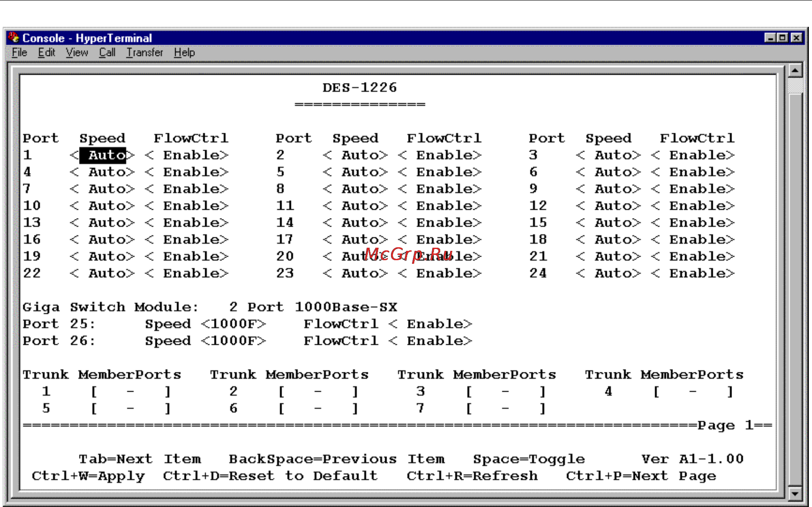812x507 pixels.
Task: Select FlowCtrl Enable field for port 19
Action: pos(187,256)
